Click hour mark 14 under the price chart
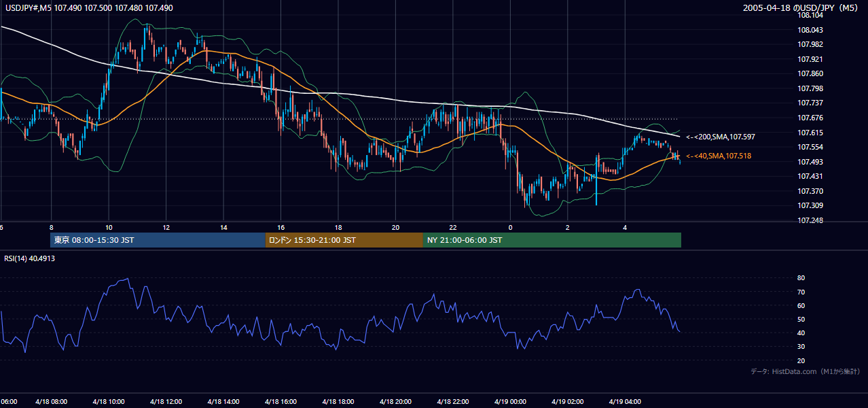This screenshot has height=408, width=868. click(x=223, y=227)
